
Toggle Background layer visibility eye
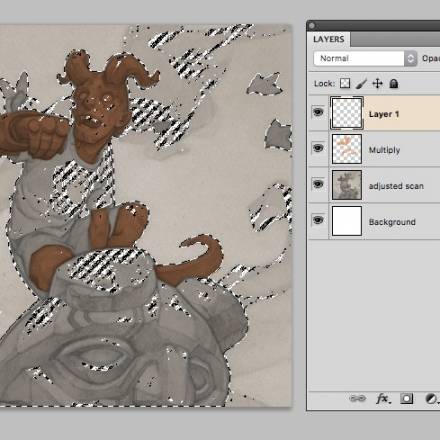(x=318, y=220)
